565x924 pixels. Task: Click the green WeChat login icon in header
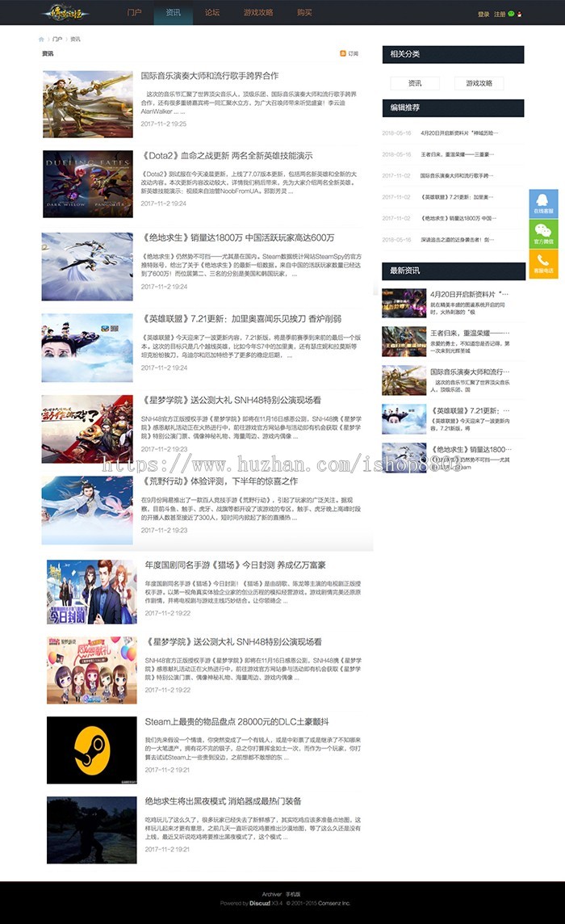point(512,14)
